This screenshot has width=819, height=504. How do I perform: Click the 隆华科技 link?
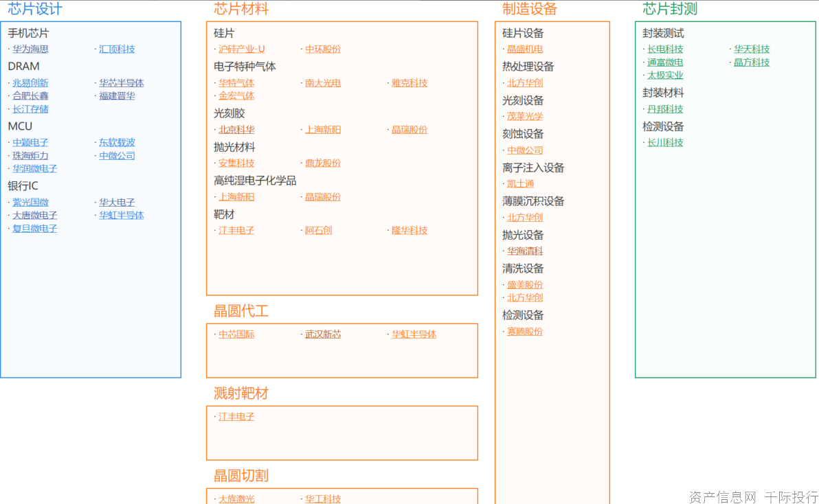click(x=410, y=231)
